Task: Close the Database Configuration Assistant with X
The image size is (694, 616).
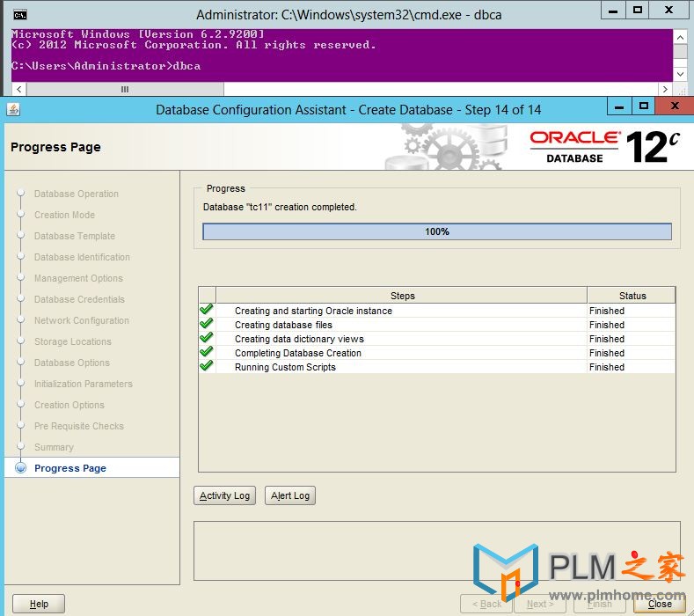Action: pos(675,106)
